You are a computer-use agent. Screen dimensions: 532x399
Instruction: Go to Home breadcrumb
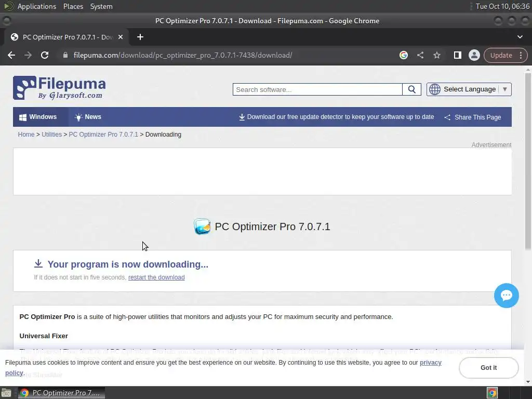[x=26, y=135]
